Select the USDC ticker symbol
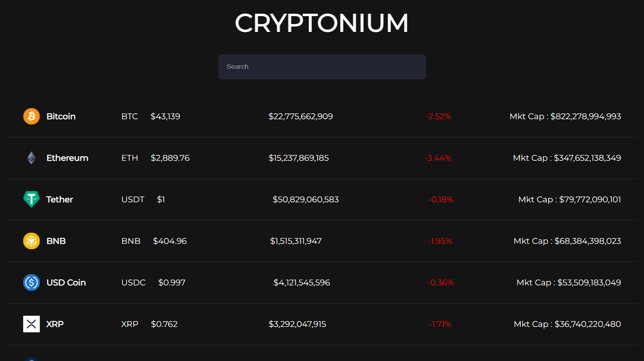This screenshot has height=361, width=644. pyautogui.click(x=133, y=282)
